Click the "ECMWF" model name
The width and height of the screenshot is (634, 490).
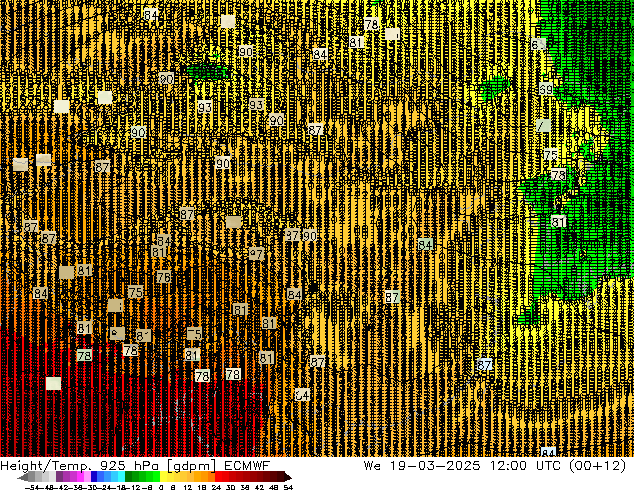click(x=247, y=466)
